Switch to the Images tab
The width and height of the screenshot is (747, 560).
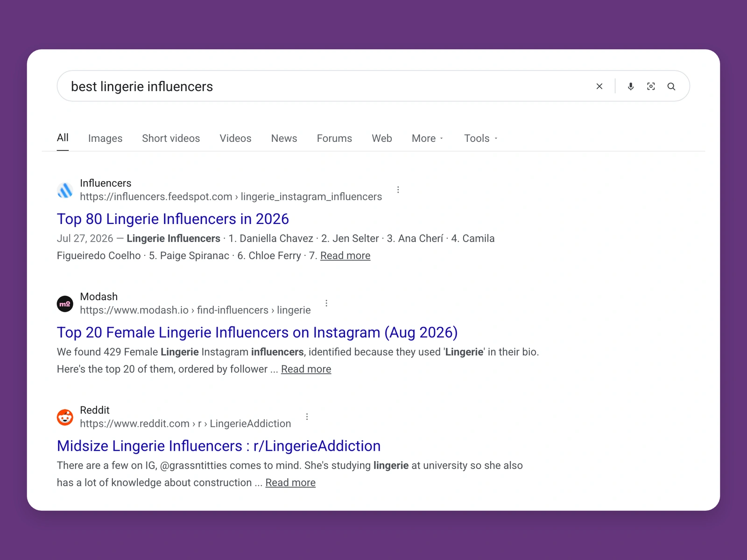105,138
